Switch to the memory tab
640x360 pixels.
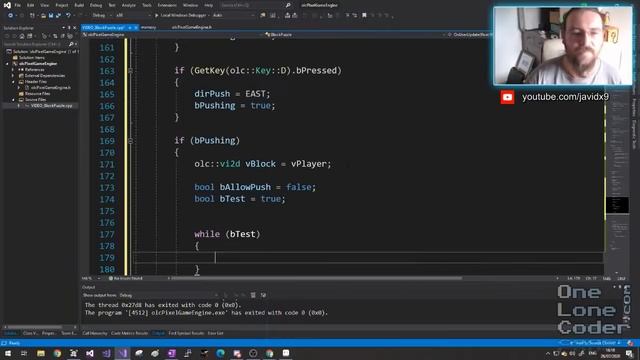(149, 27)
